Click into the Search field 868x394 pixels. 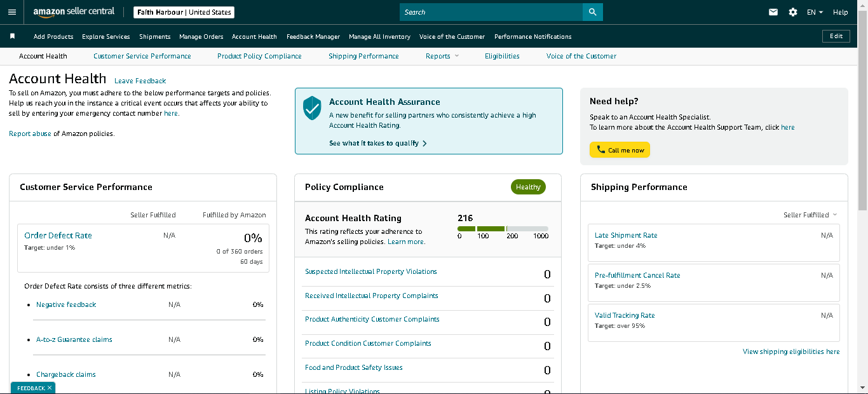coord(491,12)
